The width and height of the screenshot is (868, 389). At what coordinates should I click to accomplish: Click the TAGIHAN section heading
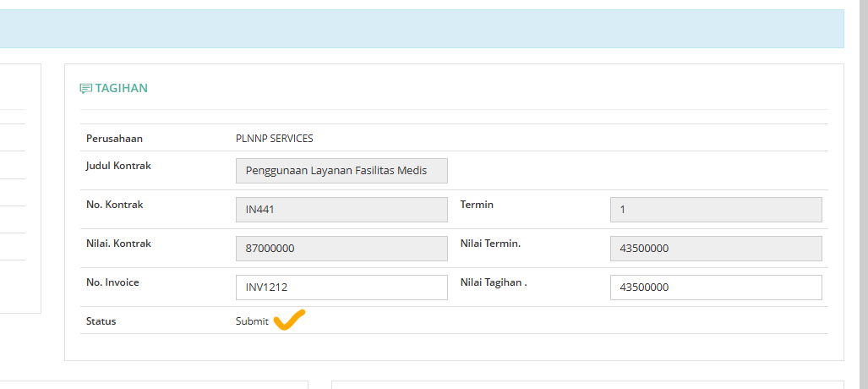coord(122,88)
